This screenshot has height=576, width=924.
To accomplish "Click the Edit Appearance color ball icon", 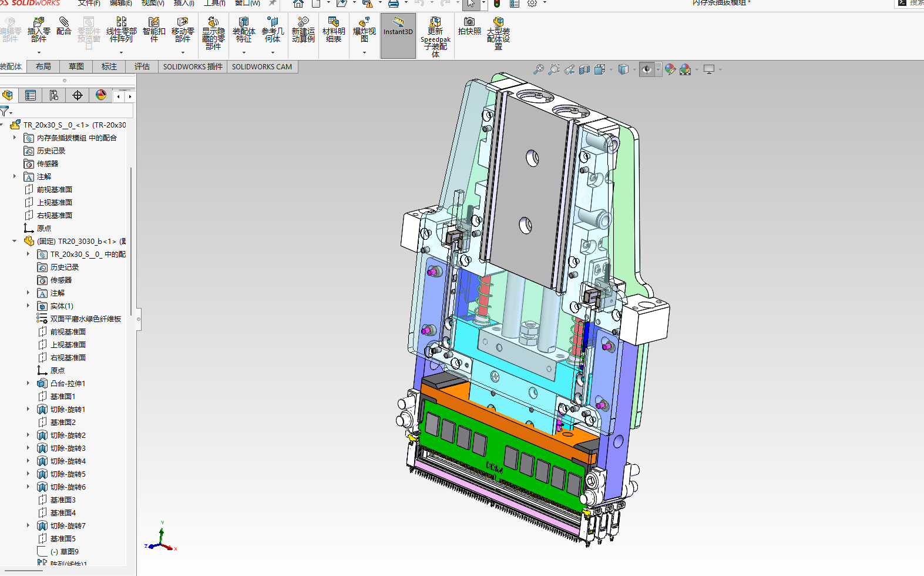I will (670, 69).
